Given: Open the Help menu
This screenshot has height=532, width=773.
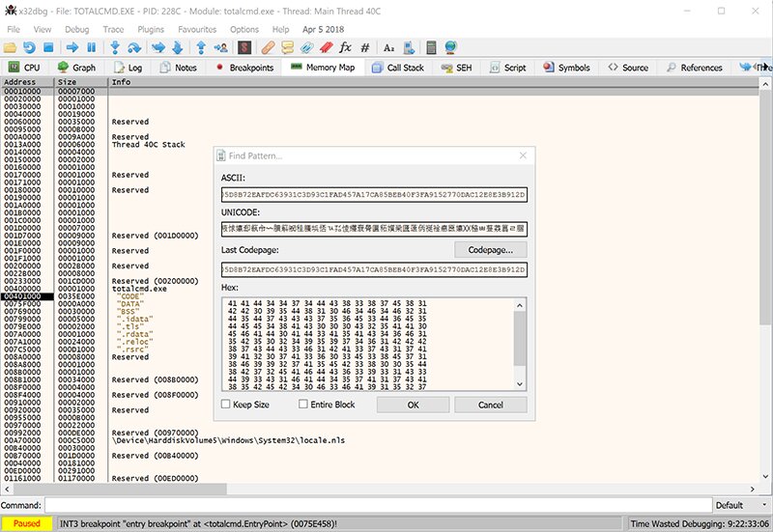Looking at the screenshot, I should [280, 30].
